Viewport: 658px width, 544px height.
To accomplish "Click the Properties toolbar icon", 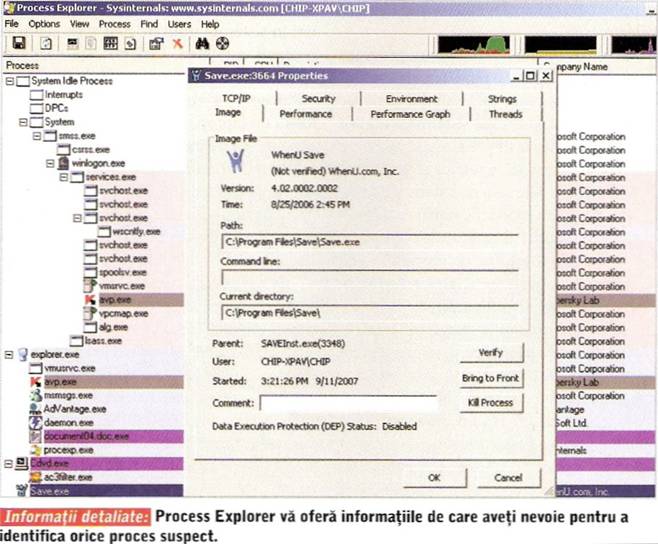I will click(x=156, y=44).
